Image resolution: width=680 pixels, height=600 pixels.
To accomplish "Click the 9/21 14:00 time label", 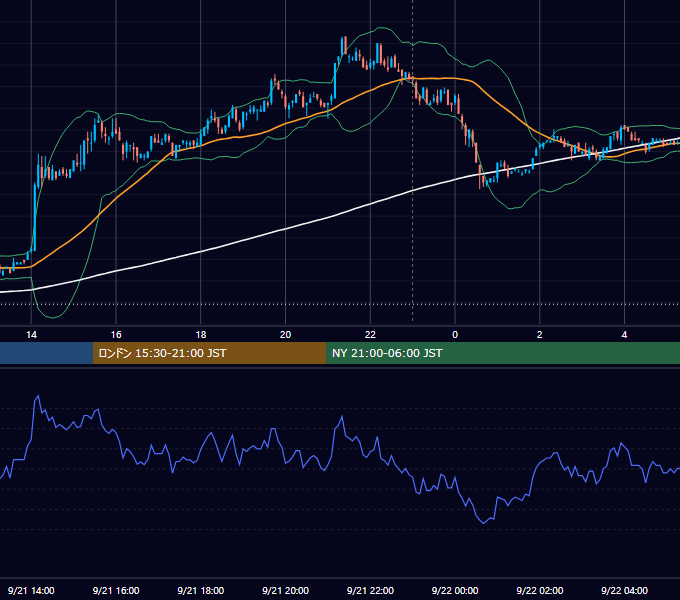I will coord(31,590).
